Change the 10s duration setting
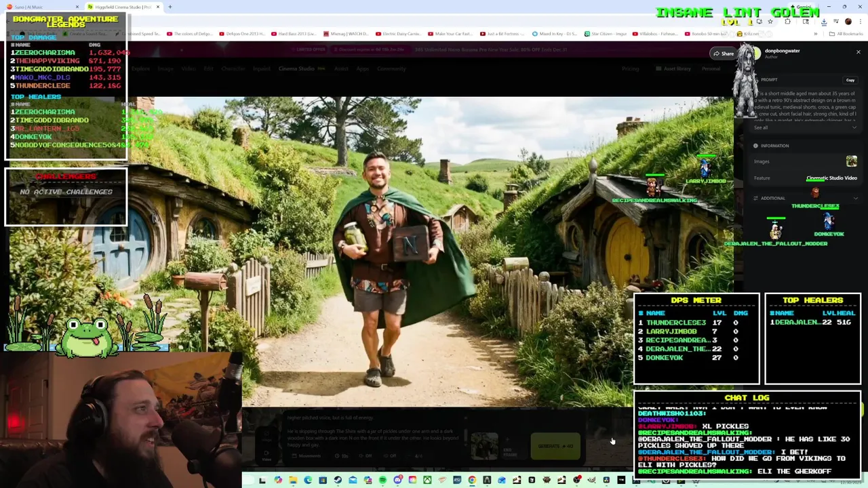 point(341,456)
